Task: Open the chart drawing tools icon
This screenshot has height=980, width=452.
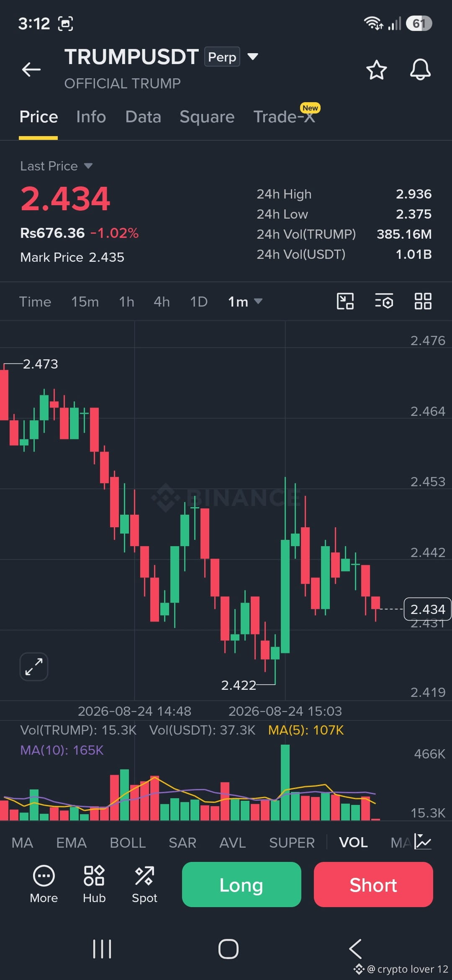Action: [345, 301]
